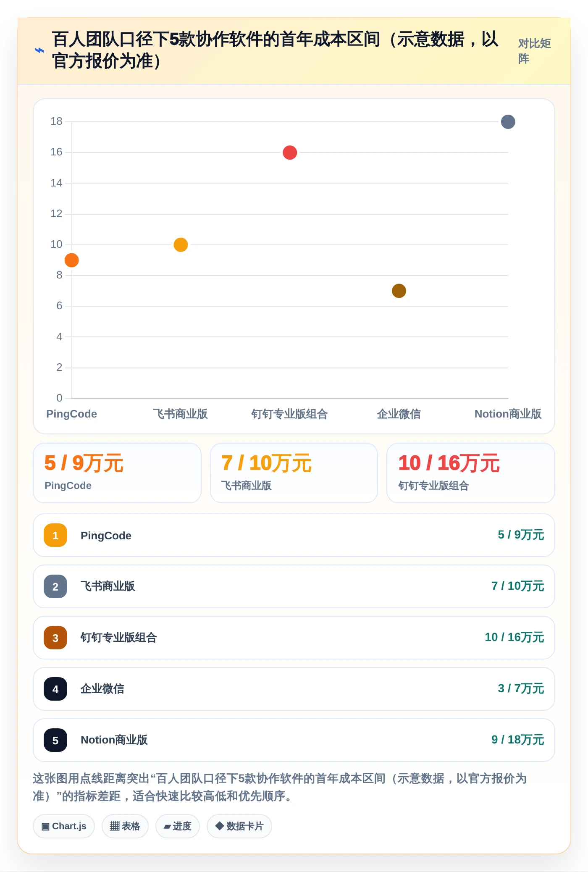Select the 飞书商业版 name in the ranking list
This screenshot has height=872, width=588.
[x=108, y=586]
